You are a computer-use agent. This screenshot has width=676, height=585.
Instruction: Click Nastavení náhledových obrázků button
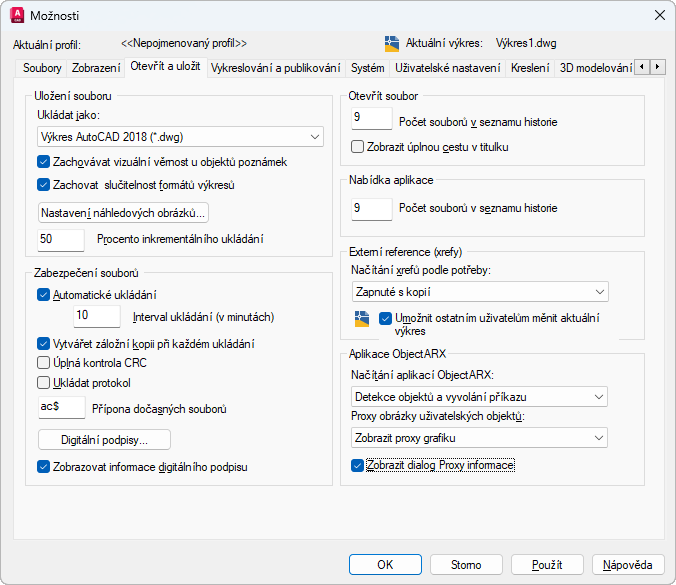tap(123, 212)
